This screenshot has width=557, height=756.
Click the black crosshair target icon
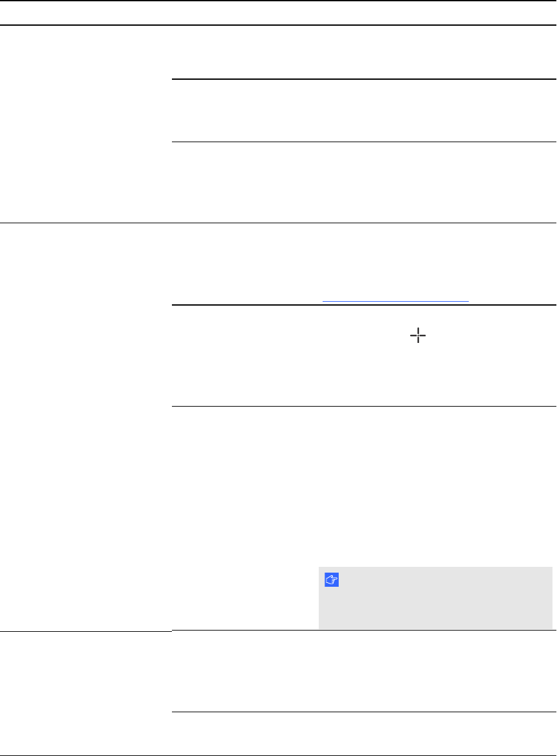tap(419, 335)
